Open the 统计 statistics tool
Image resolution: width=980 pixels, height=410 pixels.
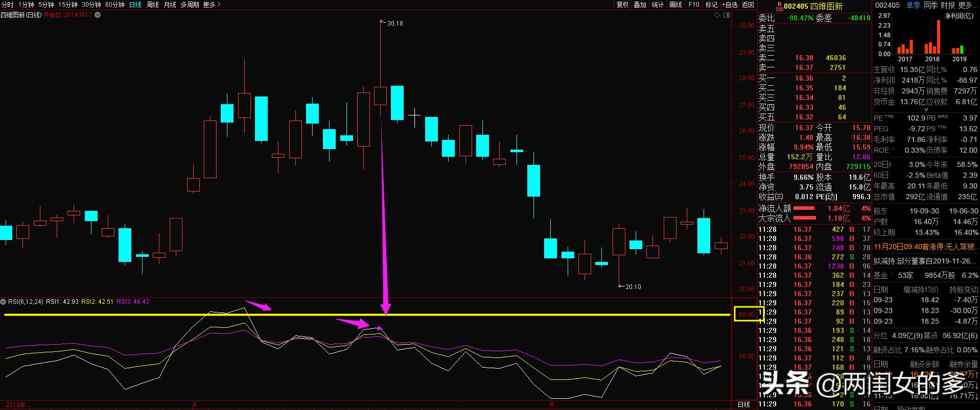[658, 5]
